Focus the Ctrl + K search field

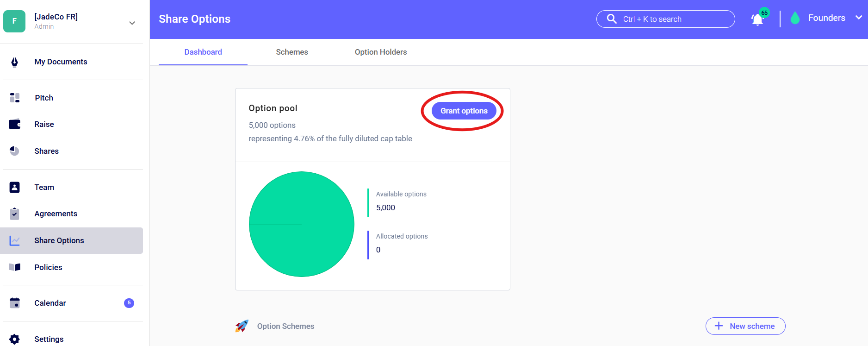666,19
